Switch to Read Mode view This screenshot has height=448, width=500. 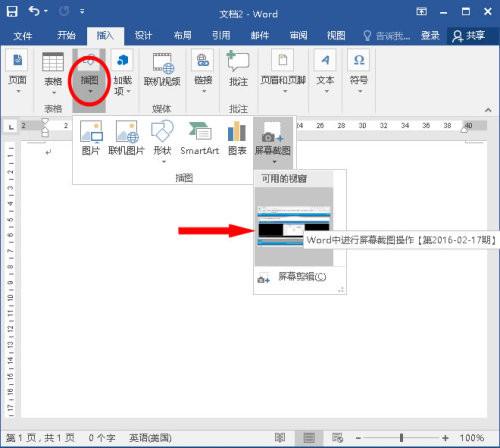click(x=279, y=437)
